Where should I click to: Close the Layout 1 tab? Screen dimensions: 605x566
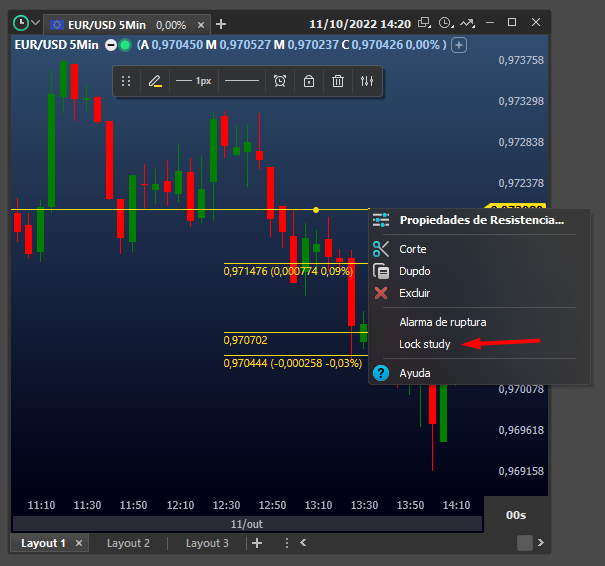click(x=80, y=543)
